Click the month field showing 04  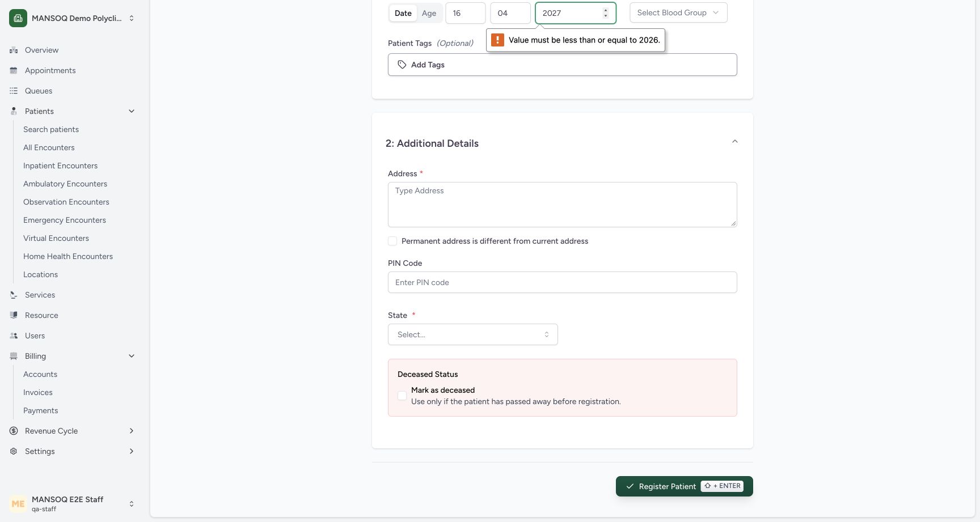click(x=510, y=13)
